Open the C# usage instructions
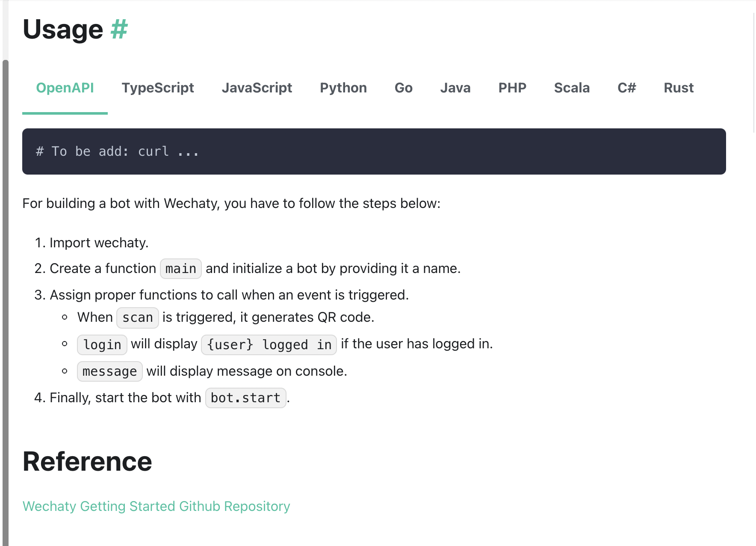The width and height of the screenshot is (756, 546). click(627, 88)
